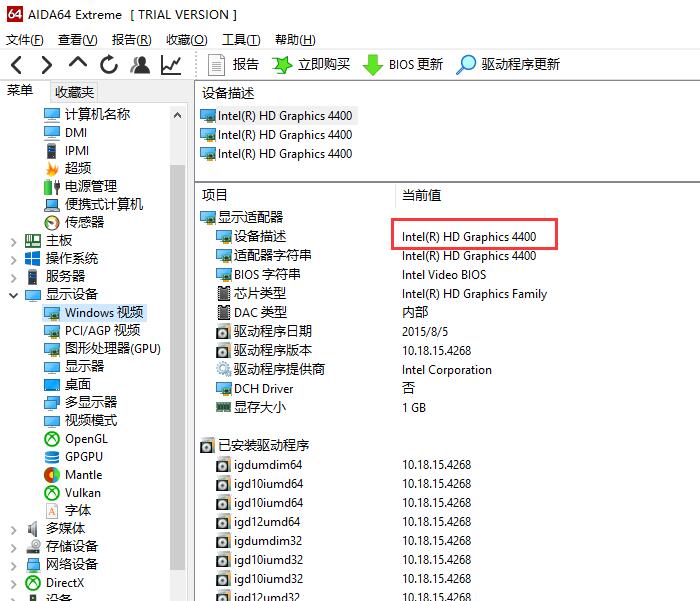Viewport: 700px width, 601px height.
Task: Go back with the left arrow button
Action: (17, 65)
